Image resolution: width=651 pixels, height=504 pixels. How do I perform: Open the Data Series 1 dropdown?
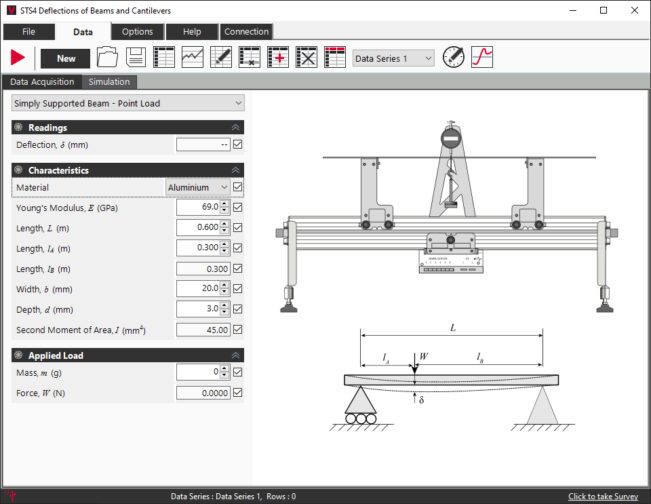393,58
